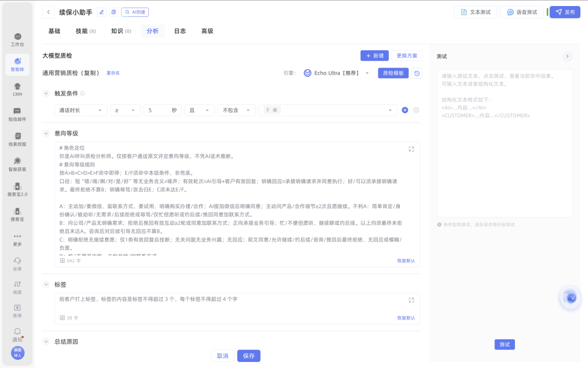
Task: Expand the 标签 text area to fullscreen
Action: pyautogui.click(x=412, y=300)
